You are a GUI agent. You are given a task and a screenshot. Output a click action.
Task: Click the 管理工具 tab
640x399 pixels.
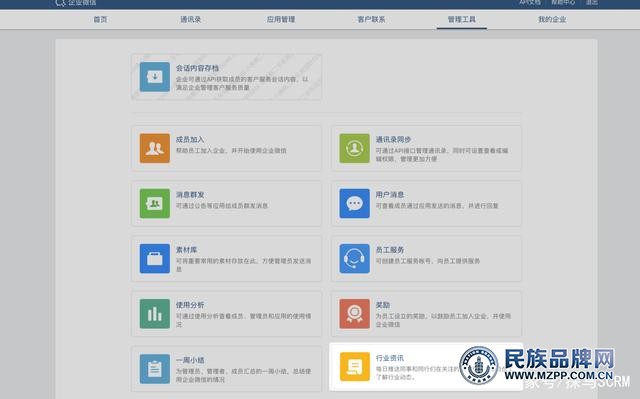tap(462, 19)
